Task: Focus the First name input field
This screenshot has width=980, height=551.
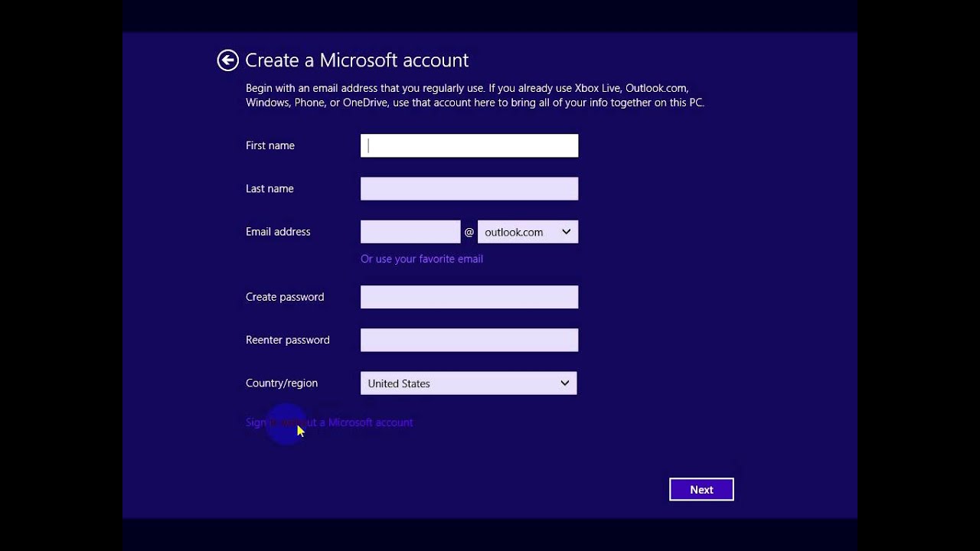Action: click(469, 145)
